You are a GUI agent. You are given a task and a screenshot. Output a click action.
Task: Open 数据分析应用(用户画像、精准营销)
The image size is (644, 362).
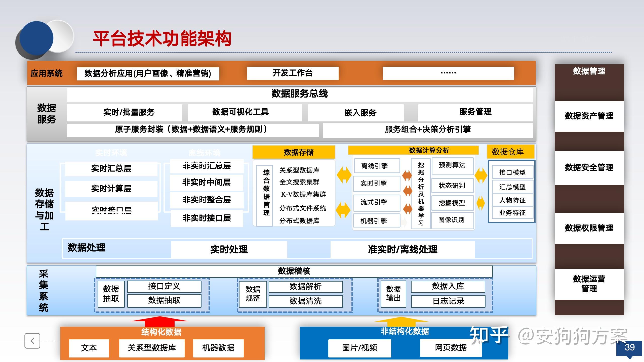click(148, 73)
